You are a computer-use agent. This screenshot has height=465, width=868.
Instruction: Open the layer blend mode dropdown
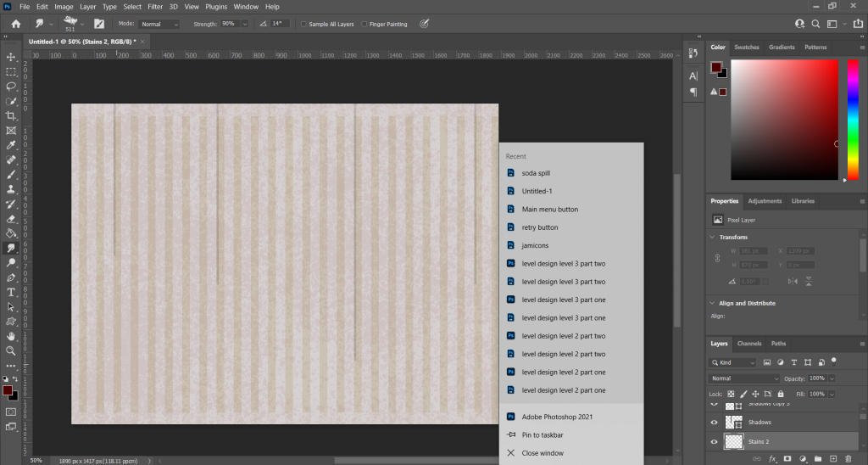(744, 378)
